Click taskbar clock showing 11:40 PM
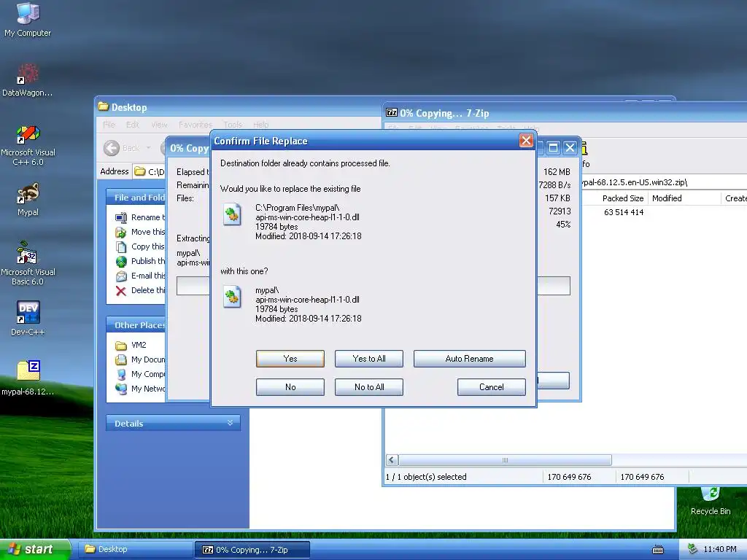 point(719,550)
